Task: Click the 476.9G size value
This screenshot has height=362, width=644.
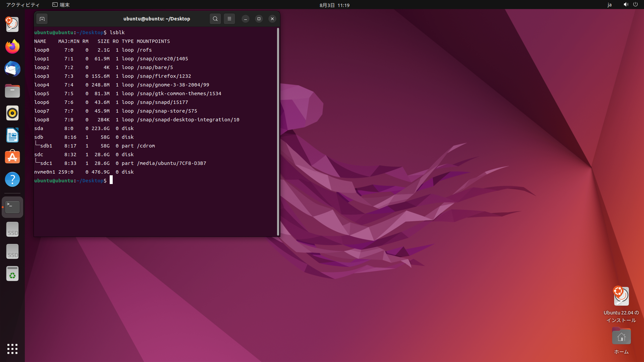Action: (x=101, y=172)
